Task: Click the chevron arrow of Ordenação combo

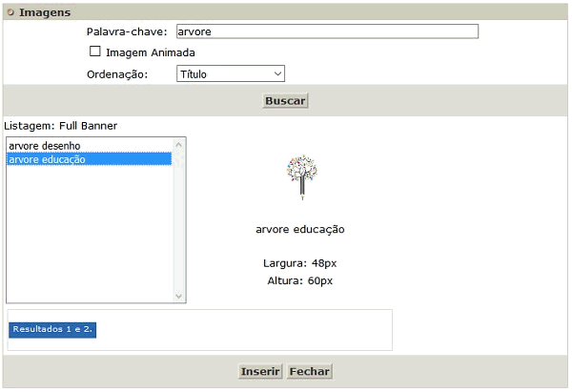Action: click(277, 73)
